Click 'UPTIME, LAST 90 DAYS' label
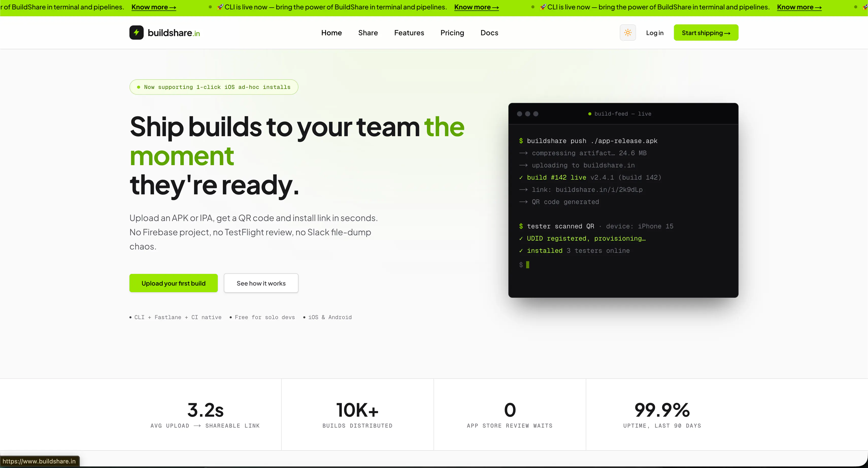 pos(662,426)
